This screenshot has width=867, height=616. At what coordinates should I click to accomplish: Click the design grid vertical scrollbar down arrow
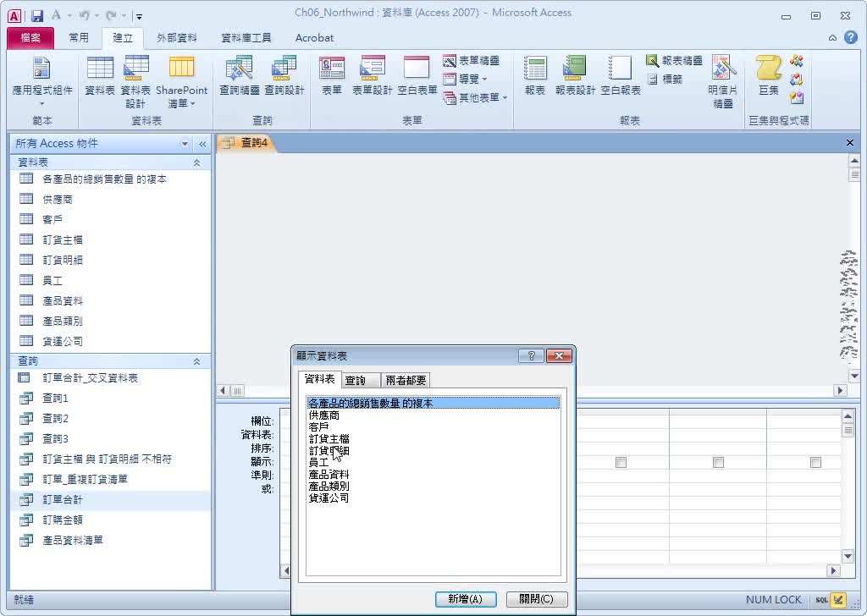tap(848, 555)
